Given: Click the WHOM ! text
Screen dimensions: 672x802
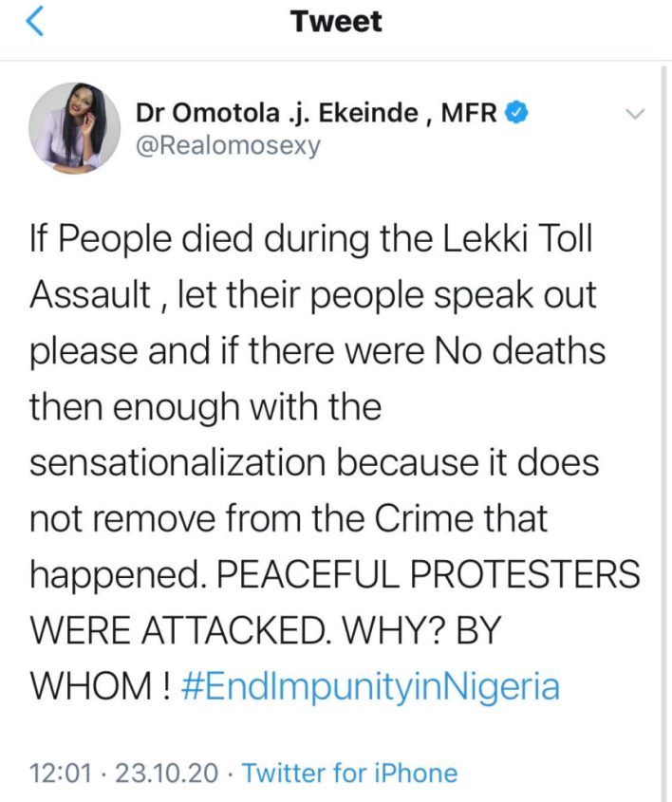Looking at the screenshot, I should pos(100,685).
